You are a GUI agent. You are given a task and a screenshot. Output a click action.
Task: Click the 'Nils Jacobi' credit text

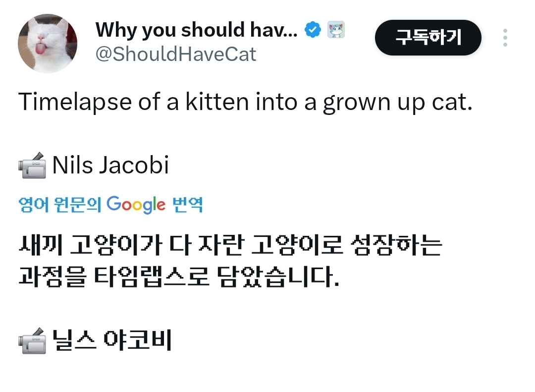pyautogui.click(x=110, y=166)
